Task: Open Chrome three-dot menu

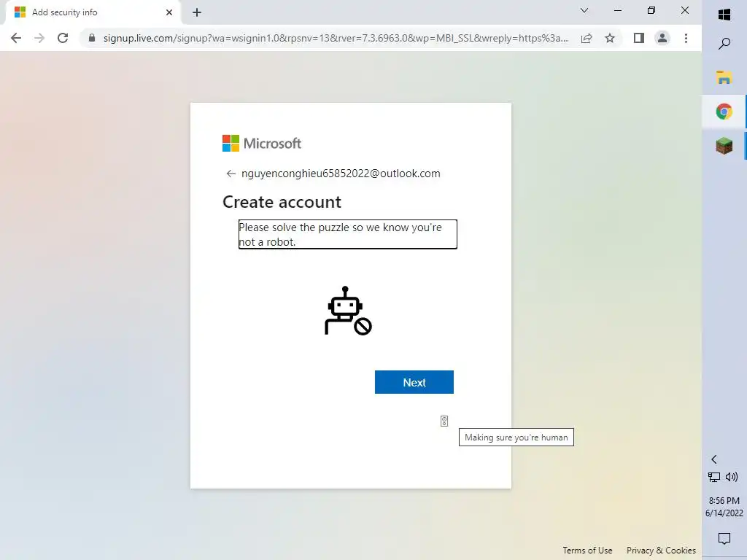Action: tap(686, 38)
